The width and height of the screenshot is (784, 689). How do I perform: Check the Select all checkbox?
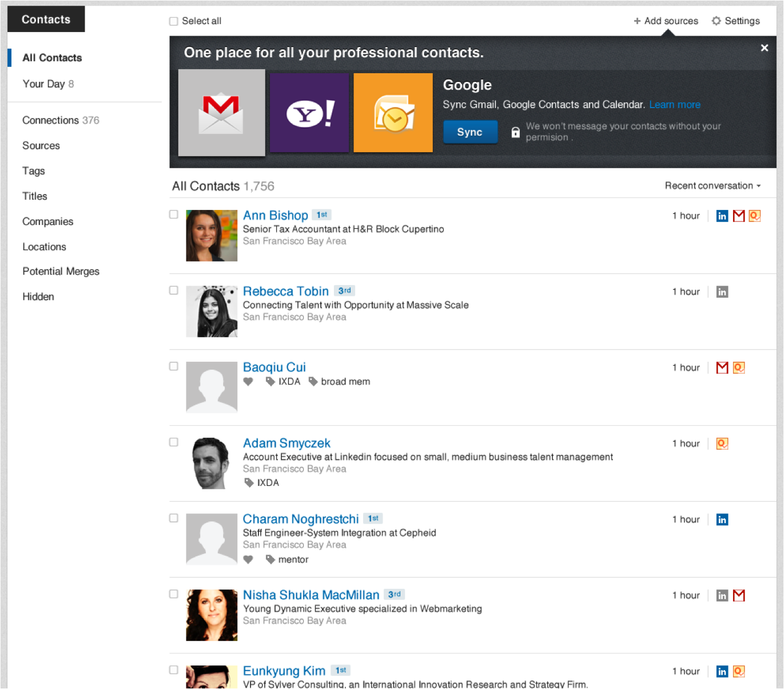click(x=174, y=21)
